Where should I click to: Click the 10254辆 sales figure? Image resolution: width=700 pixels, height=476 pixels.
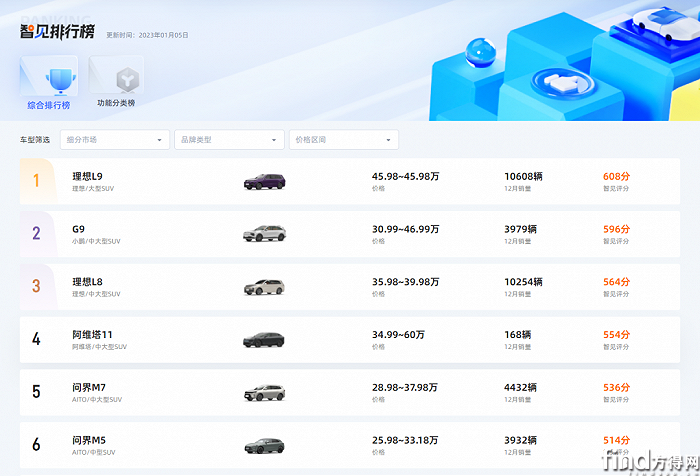(x=524, y=282)
